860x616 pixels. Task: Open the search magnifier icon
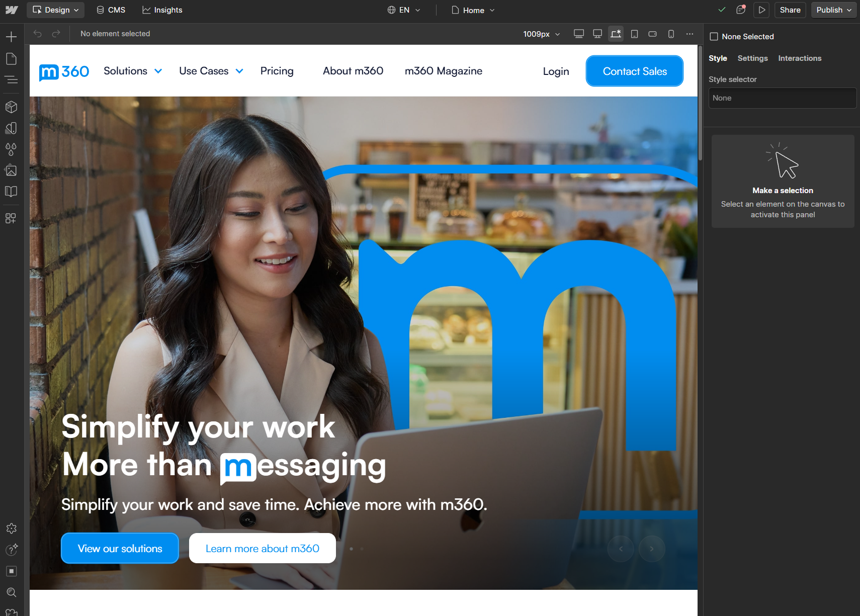coord(12,592)
